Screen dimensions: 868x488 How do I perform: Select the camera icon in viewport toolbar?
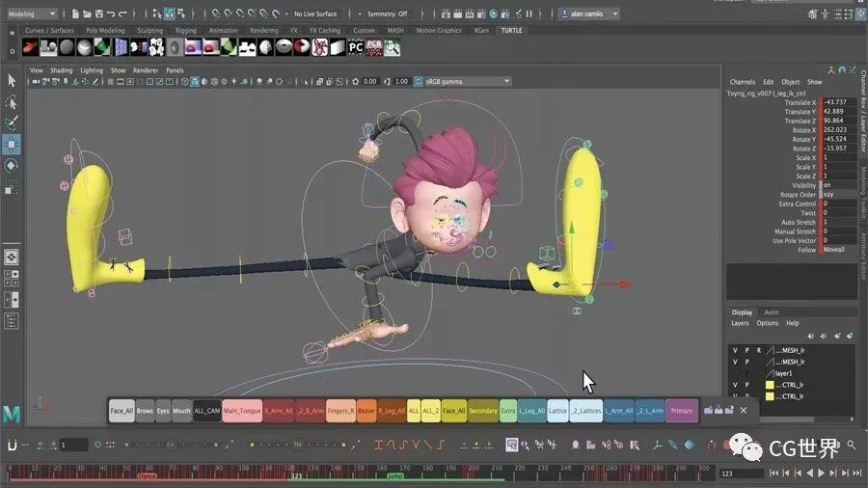click(36, 81)
